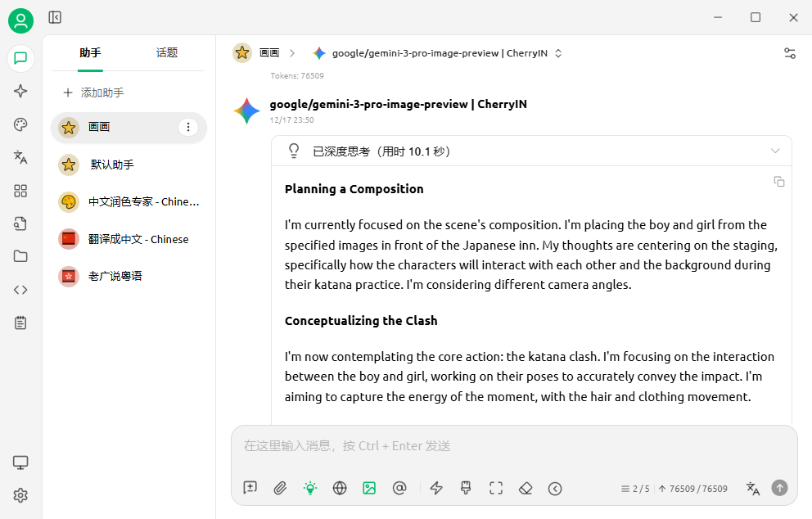Copy the thinking content
The width and height of the screenshot is (812, 519).
pos(779,181)
